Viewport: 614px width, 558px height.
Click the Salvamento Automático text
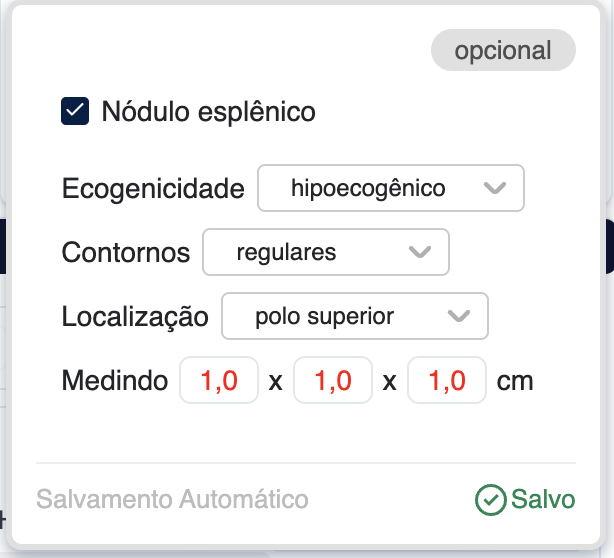point(172,499)
